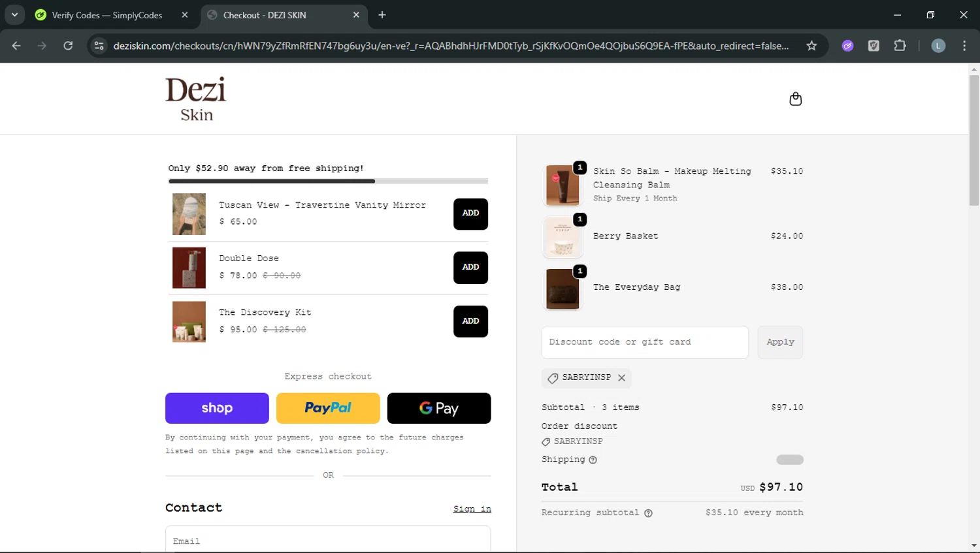This screenshot has height=553, width=980.
Task: Click the "The Discovery Kit" product name
Action: 265,313
